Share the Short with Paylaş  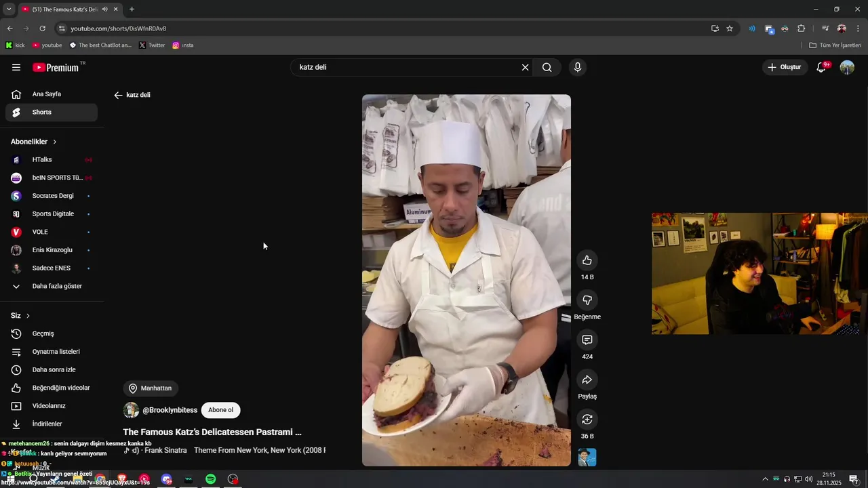[x=587, y=380]
